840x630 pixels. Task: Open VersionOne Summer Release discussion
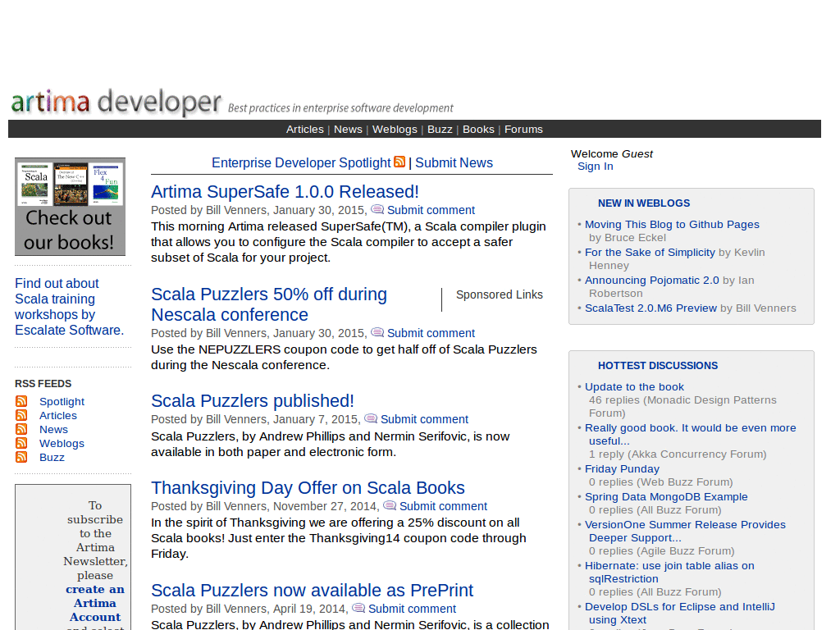point(685,531)
